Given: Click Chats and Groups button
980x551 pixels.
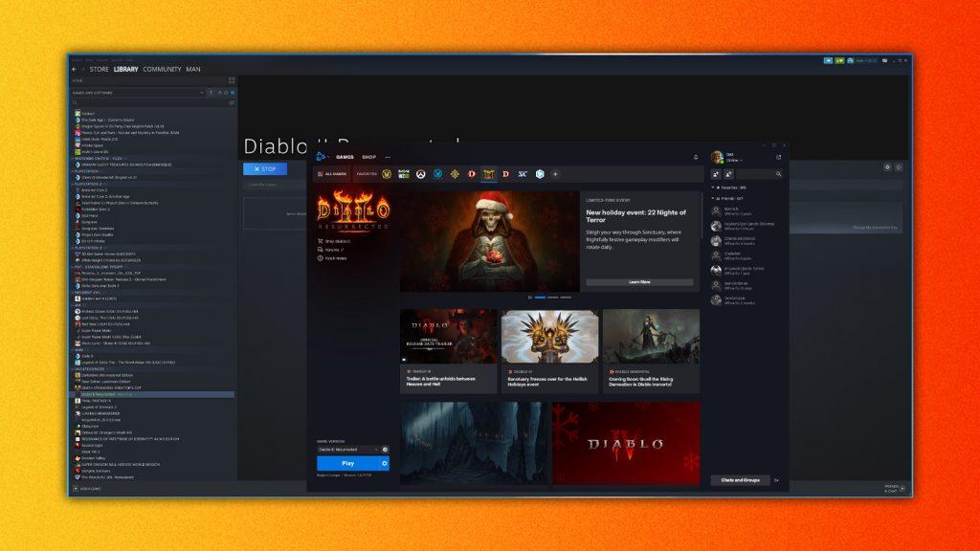Looking at the screenshot, I should tap(740, 480).
